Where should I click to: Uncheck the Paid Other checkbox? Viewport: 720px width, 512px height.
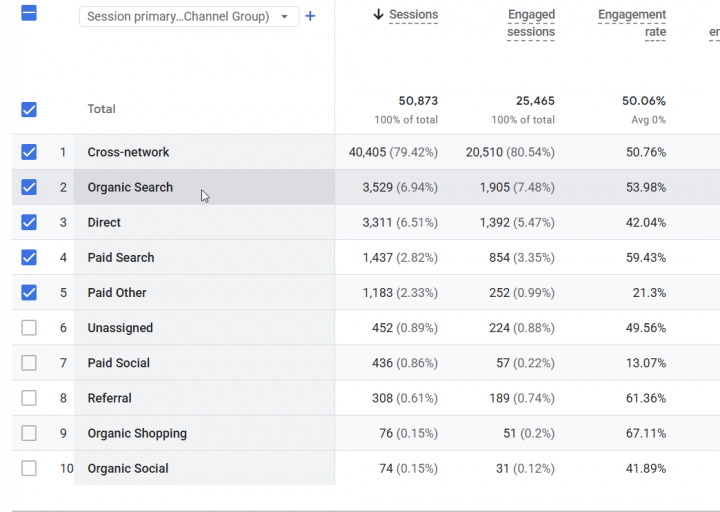point(29,293)
